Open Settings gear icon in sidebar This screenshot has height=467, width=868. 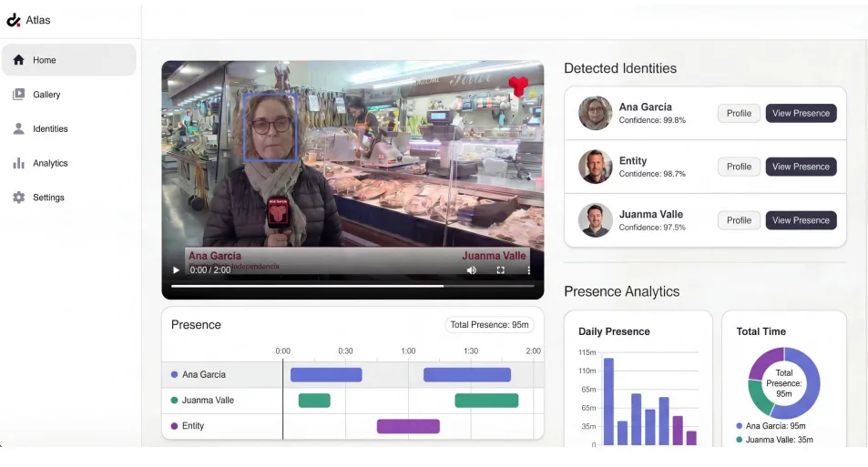18,198
